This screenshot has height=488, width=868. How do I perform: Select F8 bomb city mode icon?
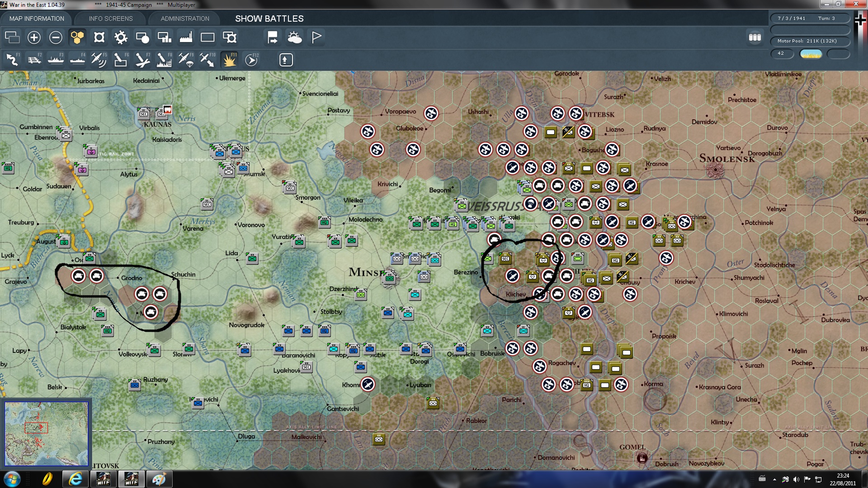(x=164, y=60)
